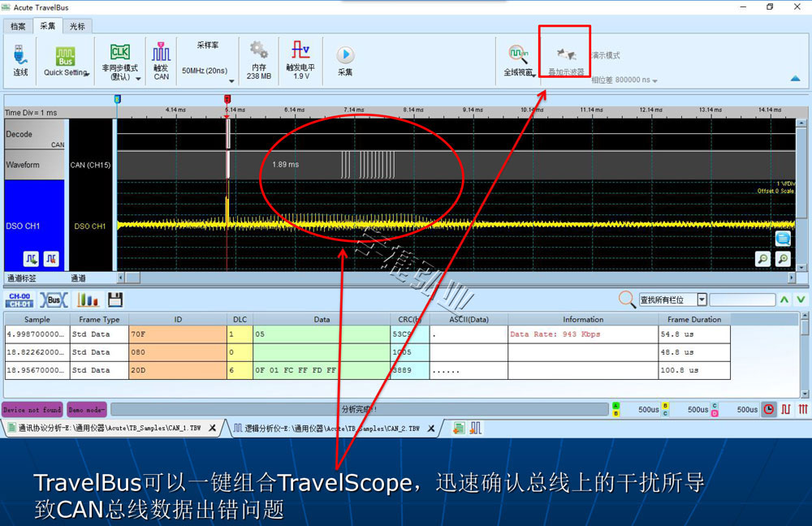Image resolution: width=812 pixels, height=526 pixels.
Task: Open the Bus Quick Setting icon
Action: click(x=65, y=56)
